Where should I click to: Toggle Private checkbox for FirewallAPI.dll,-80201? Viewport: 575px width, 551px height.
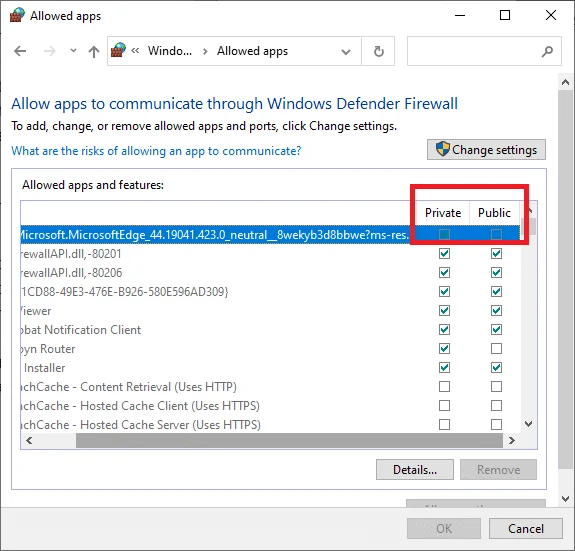coord(444,254)
